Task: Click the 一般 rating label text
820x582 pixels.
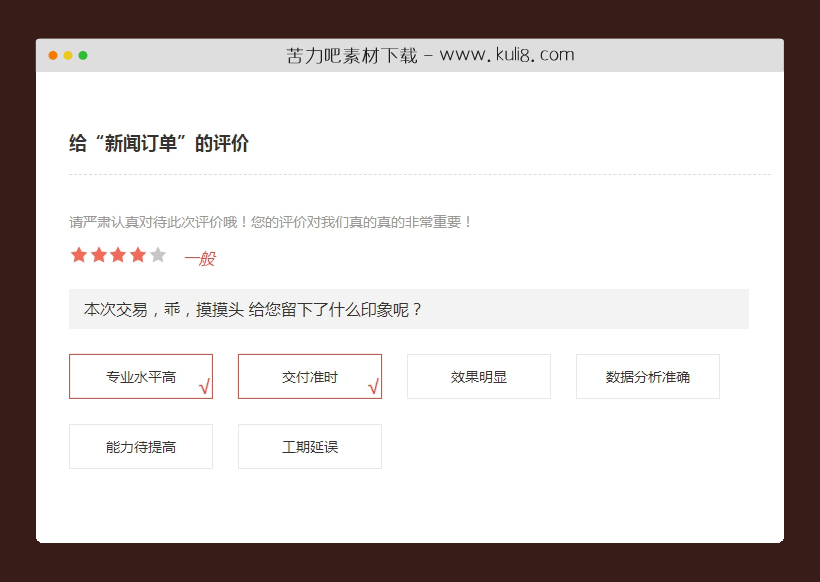Action: (199, 258)
